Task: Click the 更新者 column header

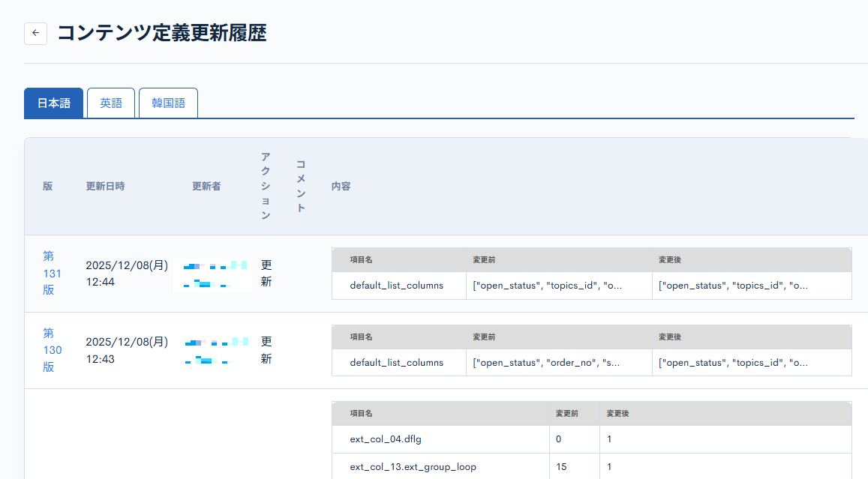Action: [206, 187]
